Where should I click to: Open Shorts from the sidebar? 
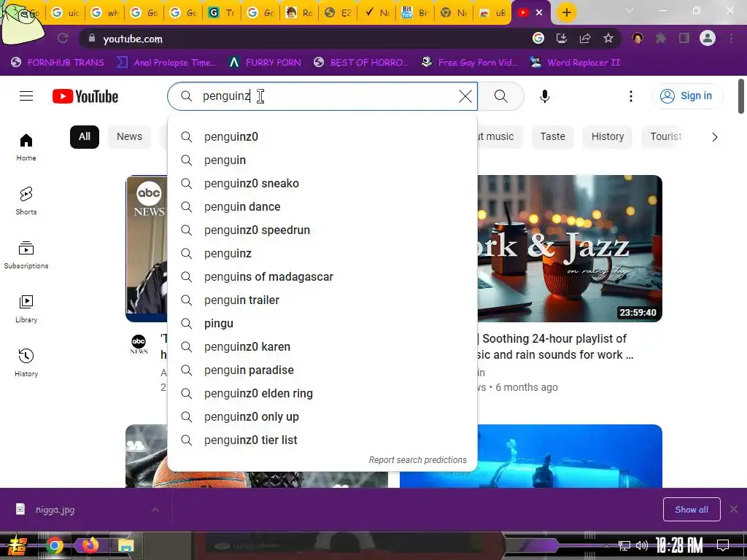pyautogui.click(x=26, y=201)
